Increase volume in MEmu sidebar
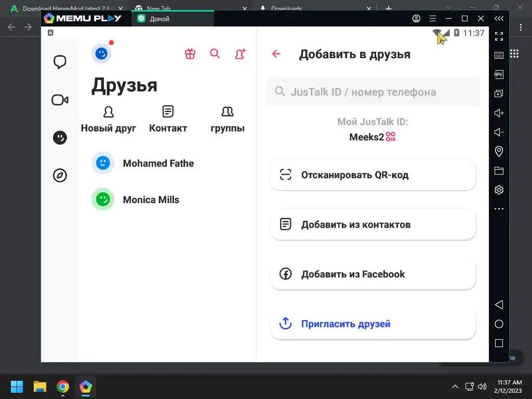532x399 pixels. coord(499,113)
